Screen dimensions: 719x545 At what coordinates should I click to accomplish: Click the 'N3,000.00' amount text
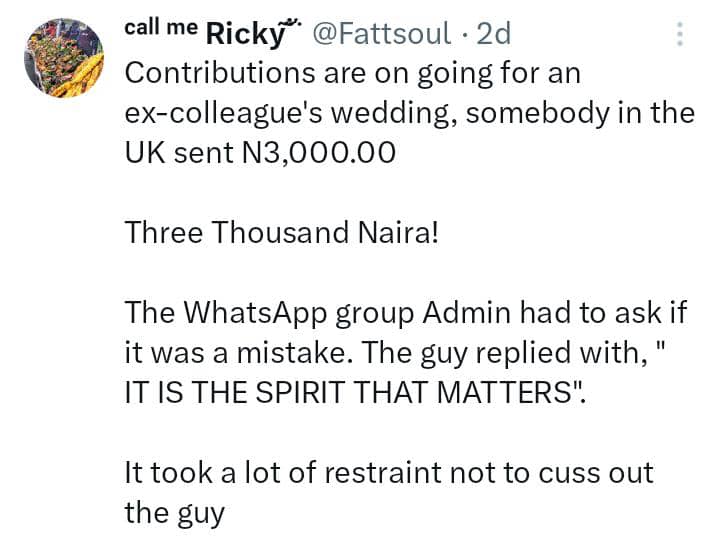318,153
